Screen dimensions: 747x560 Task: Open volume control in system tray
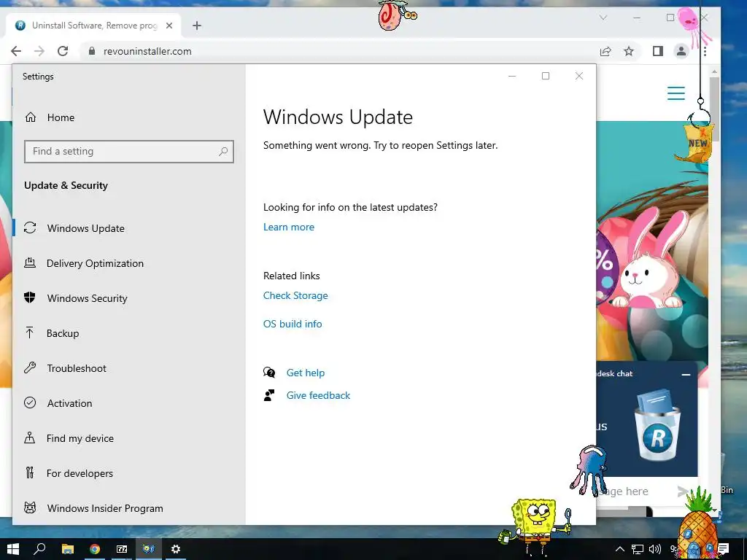[x=655, y=550]
